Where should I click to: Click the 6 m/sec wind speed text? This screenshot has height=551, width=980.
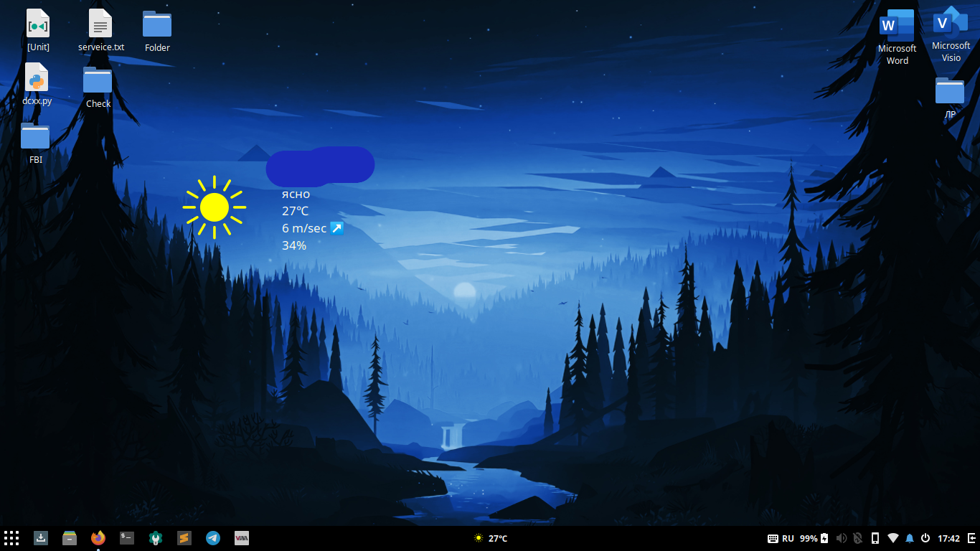pos(304,228)
